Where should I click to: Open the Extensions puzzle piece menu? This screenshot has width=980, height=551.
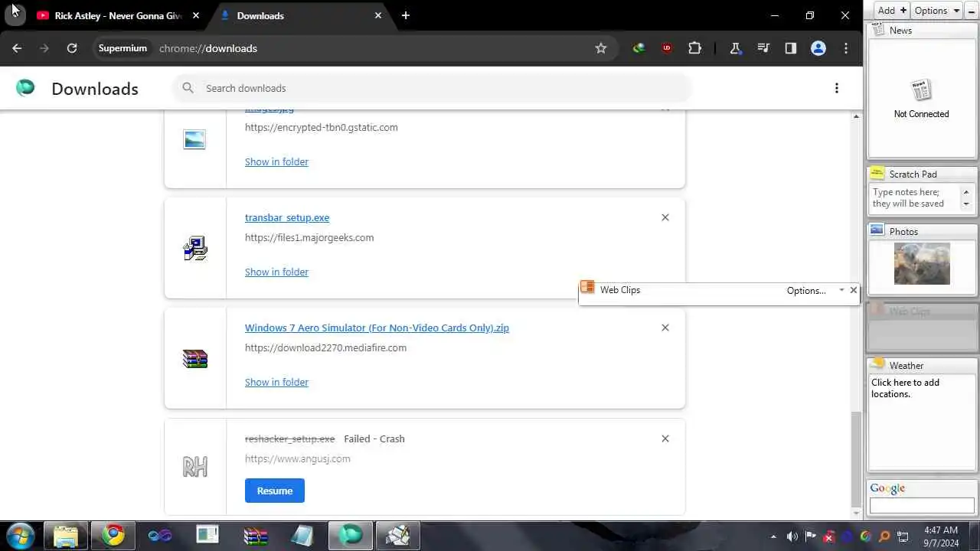(694, 48)
